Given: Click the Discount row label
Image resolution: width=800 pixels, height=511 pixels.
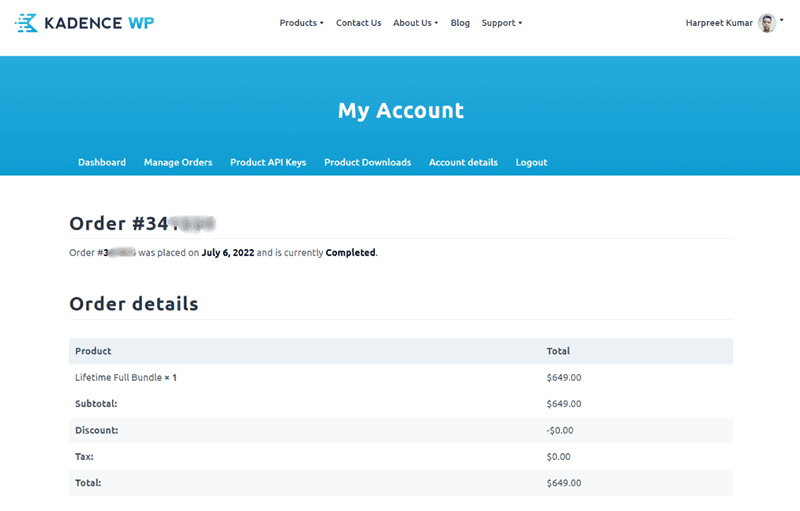Looking at the screenshot, I should coord(96,430).
